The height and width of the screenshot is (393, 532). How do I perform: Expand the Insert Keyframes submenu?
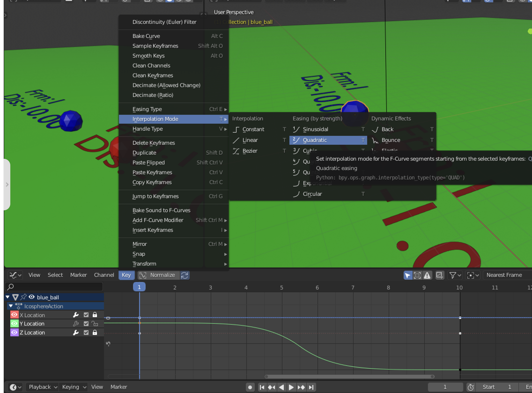pos(174,230)
